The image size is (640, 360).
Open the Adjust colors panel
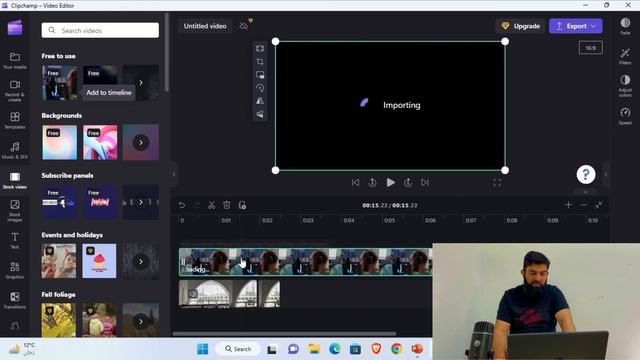point(625,85)
